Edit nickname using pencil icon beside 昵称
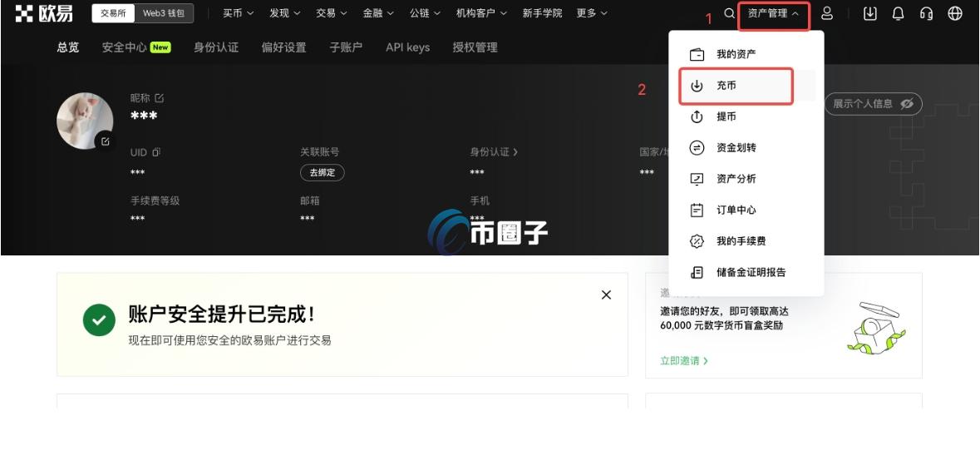The width and height of the screenshot is (980, 465). coord(160,97)
